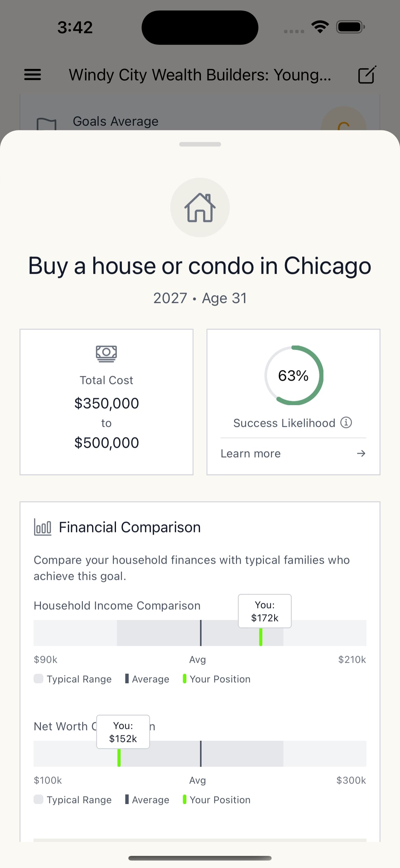Screen dimensions: 400x868
Task: Tap the household income green position marker
Action: click(260, 637)
